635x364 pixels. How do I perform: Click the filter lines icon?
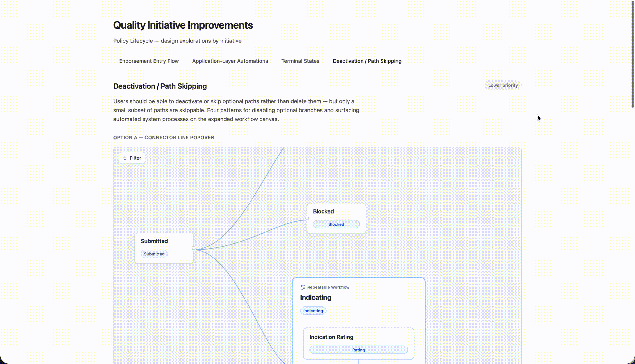125,158
